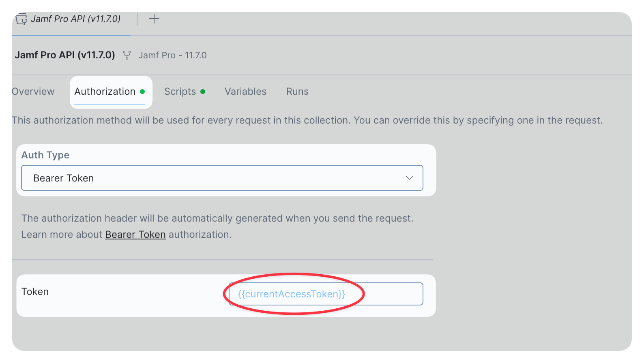Image resolution: width=644 pixels, height=363 pixels.
Task: Open a new tab with the plus icon
Action: pyautogui.click(x=154, y=19)
